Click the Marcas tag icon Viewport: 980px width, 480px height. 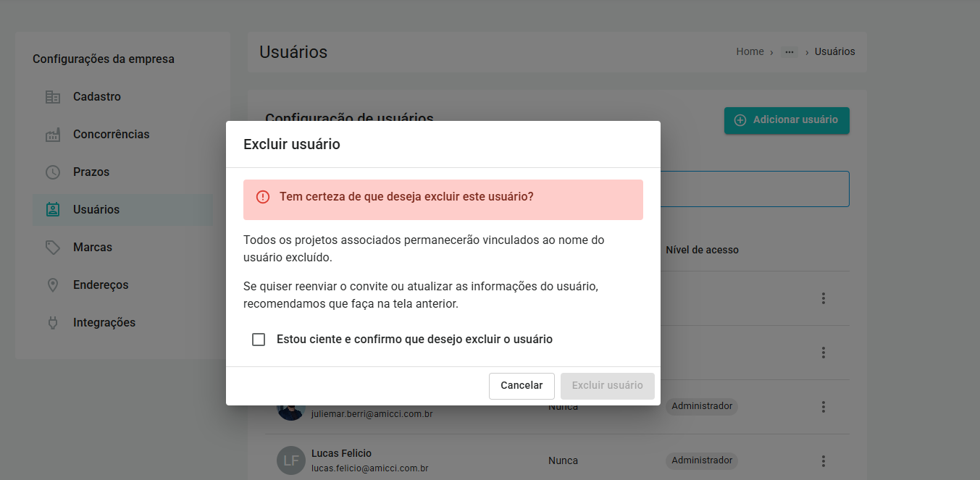click(52, 248)
